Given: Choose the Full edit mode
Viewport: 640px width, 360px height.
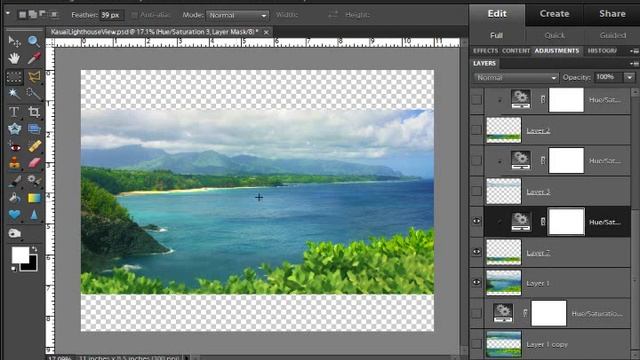Looking at the screenshot, I should pos(496,36).
